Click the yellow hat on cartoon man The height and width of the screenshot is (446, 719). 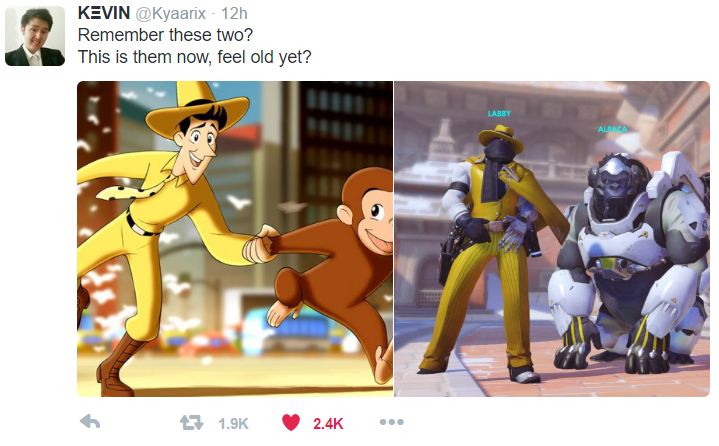click(197, 108)
